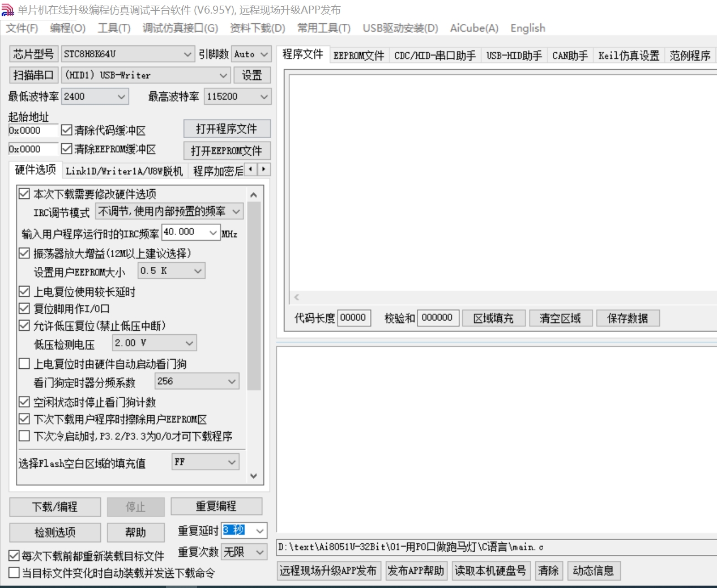Click the 扫描串口 button
Image resolution: width=717 pixels, height=588 pixels.
33,75
